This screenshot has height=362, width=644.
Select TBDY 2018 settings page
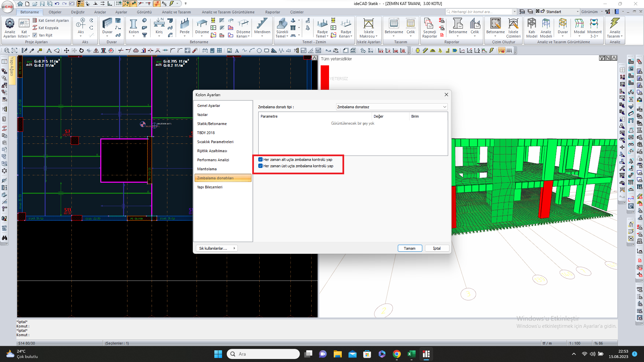click(x=223, y=133)
